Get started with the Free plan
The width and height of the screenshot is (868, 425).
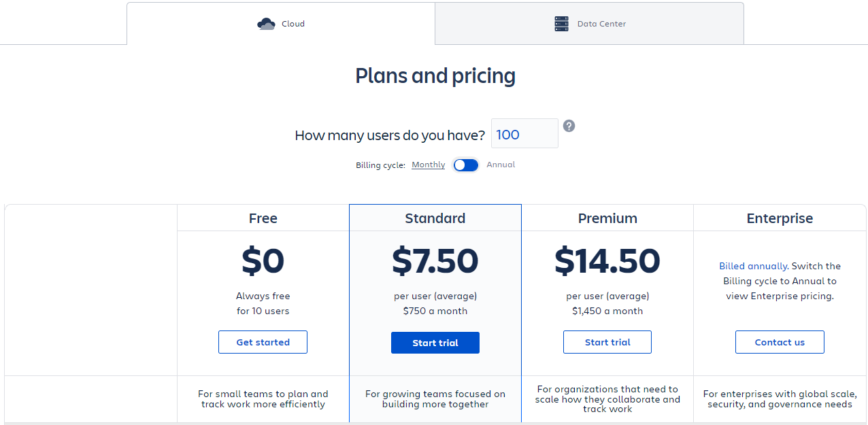263,341
